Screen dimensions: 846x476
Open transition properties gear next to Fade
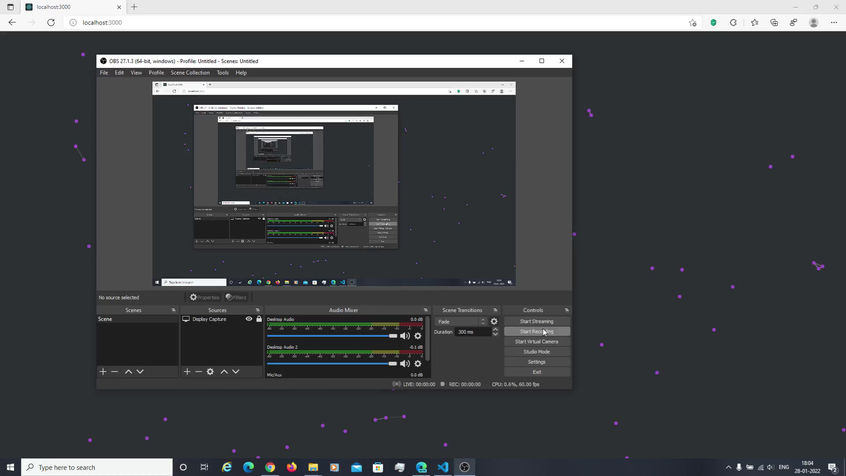[494, 321]
